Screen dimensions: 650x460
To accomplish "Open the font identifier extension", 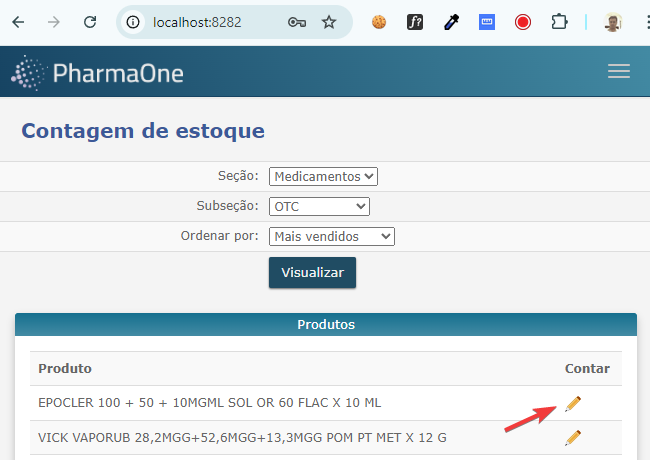I will tap(415, 22).
